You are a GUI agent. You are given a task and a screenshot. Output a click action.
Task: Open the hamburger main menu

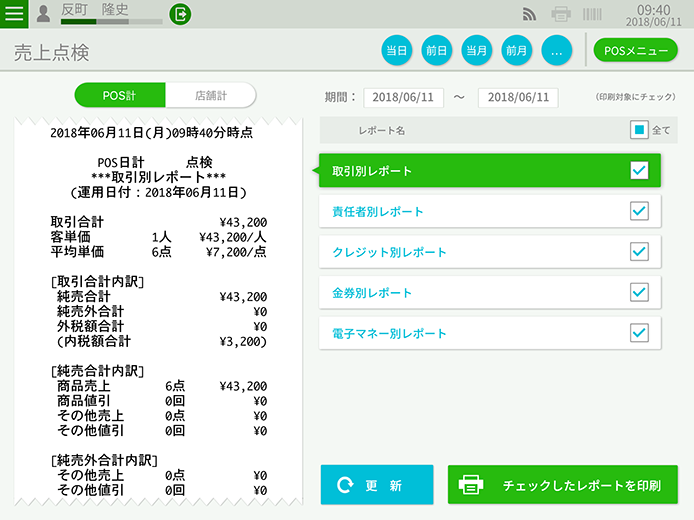point(14,14)
